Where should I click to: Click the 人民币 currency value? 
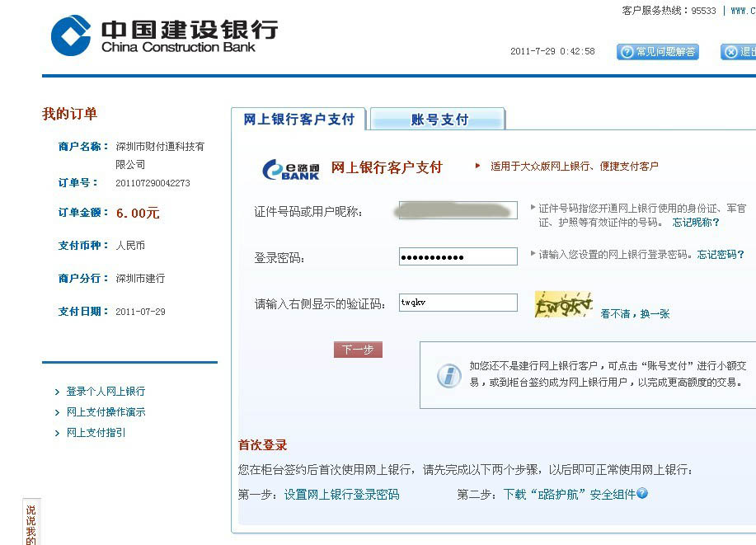[130, 246]
